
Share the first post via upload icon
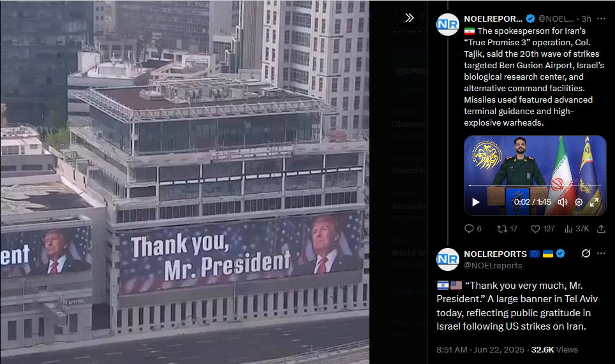pyautogui.click(x=601, y=229)
